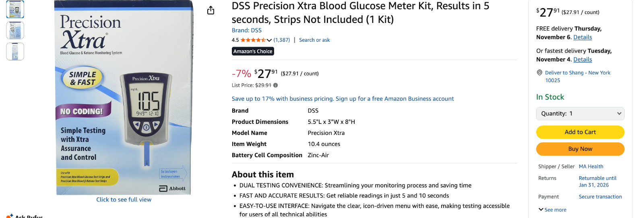644x218 pixels.
Task: Click the location pin icon by Deliver to
Action: pyautogui.click(x=539, y=73)
